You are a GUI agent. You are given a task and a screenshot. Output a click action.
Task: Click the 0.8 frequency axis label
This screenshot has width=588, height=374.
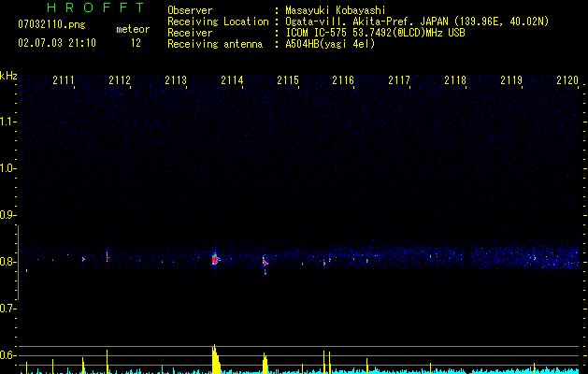(x=7, y=262)
